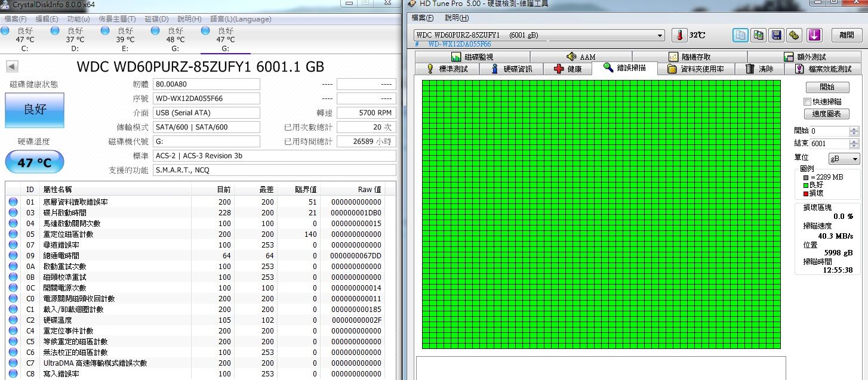The width and height of the screenshot is (868, 380).
Task: Open 功能(u) menu in CrystalDiskInfo
Action: click(x=78, y=19)
